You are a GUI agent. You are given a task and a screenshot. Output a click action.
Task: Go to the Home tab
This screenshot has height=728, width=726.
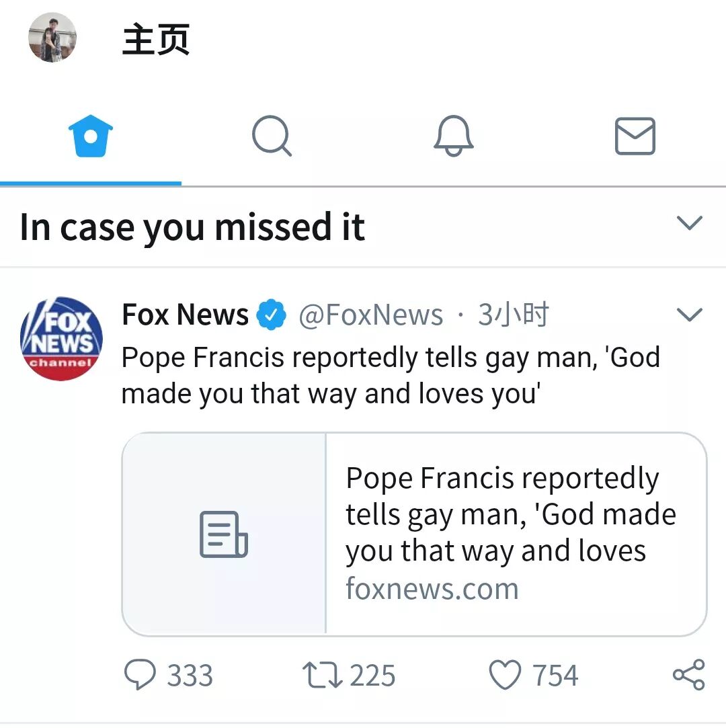91,136
